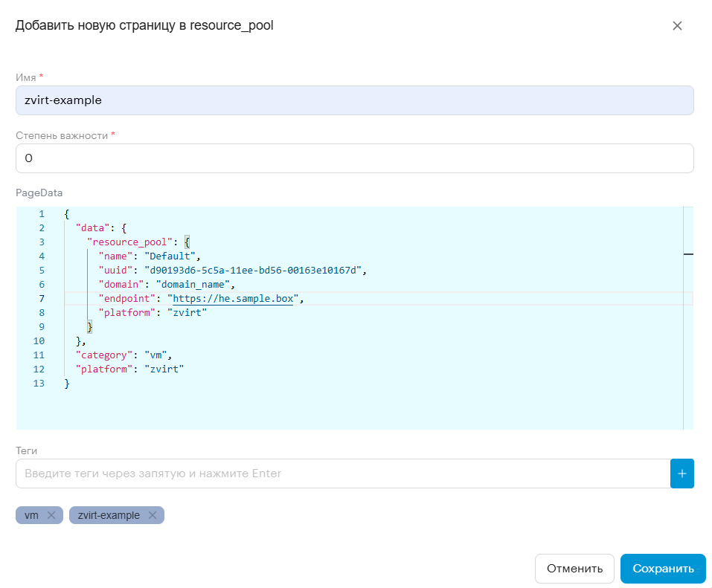This screenshot has width=712, height=588.
Task: Click line number 1 in gutter
Action: 42,214
